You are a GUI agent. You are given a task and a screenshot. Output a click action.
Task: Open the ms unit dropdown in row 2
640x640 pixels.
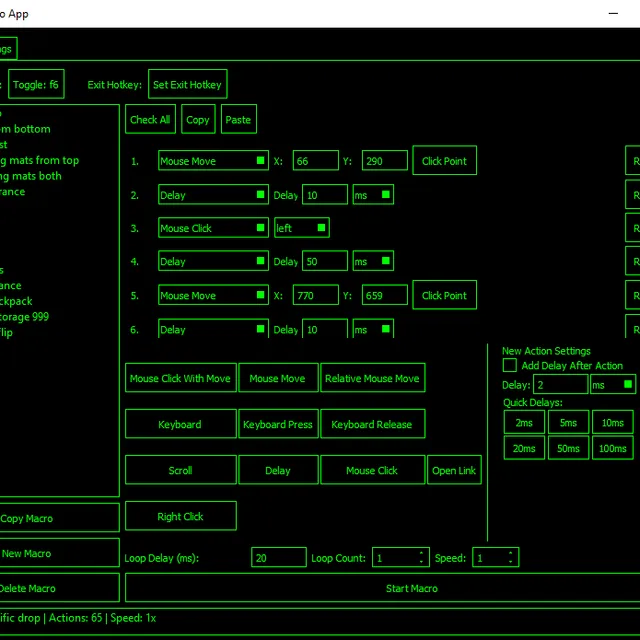click(x=372, y=195)
